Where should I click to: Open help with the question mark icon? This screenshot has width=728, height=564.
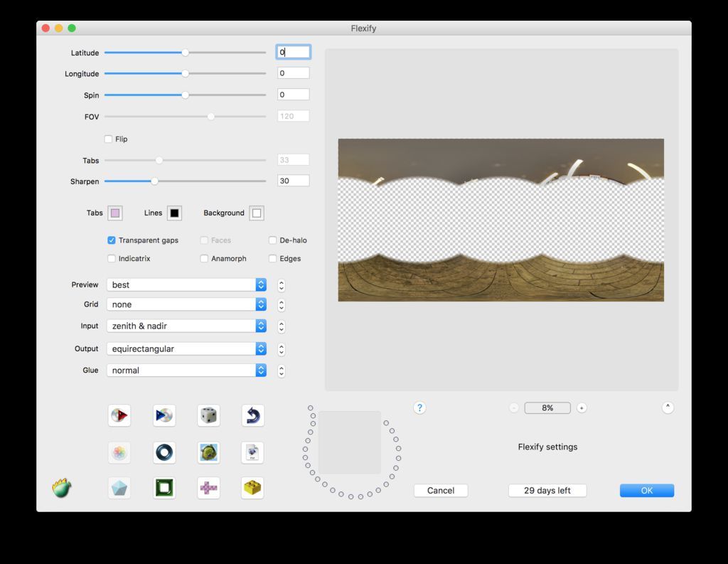(419, 408)
